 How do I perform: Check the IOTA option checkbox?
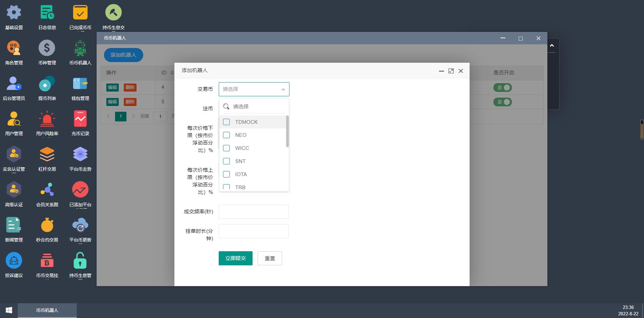tap(226, 174)
